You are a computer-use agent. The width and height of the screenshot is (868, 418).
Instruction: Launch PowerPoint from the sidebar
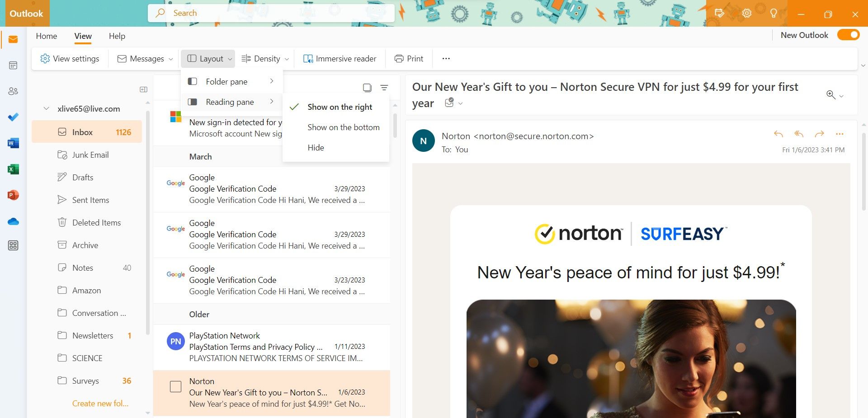click(13, 195)
